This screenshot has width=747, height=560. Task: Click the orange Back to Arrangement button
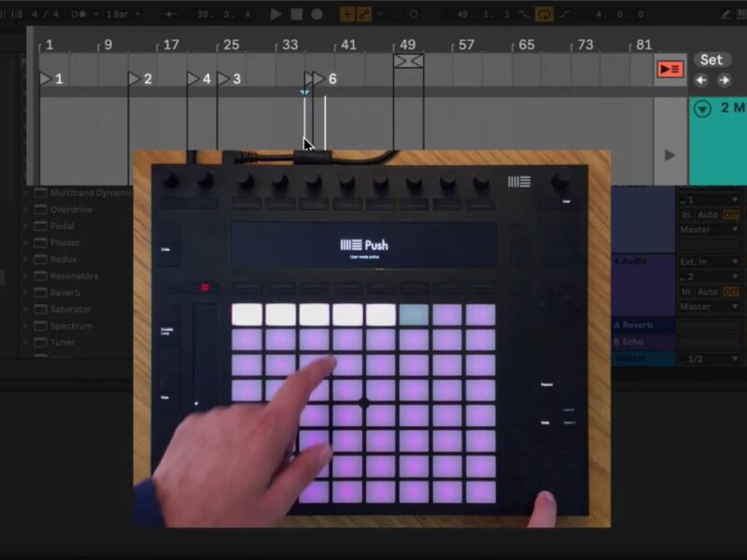(x=670, y=69)
